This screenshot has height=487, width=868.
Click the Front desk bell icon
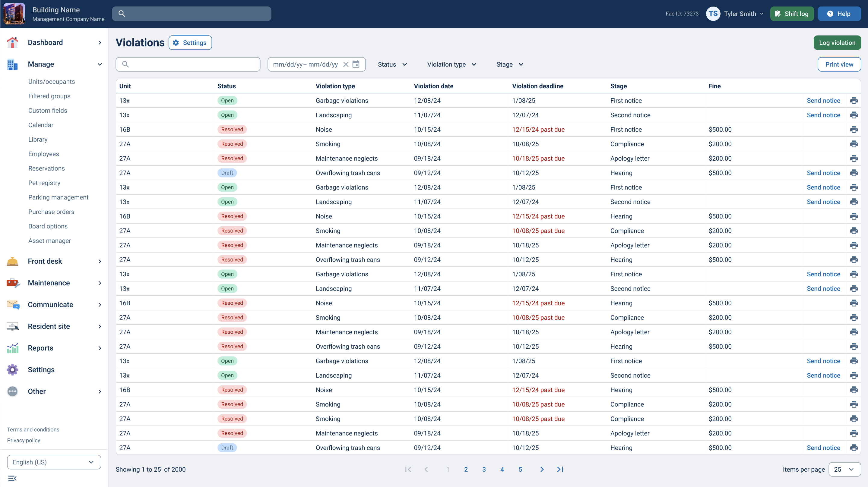tap(12, 261)
